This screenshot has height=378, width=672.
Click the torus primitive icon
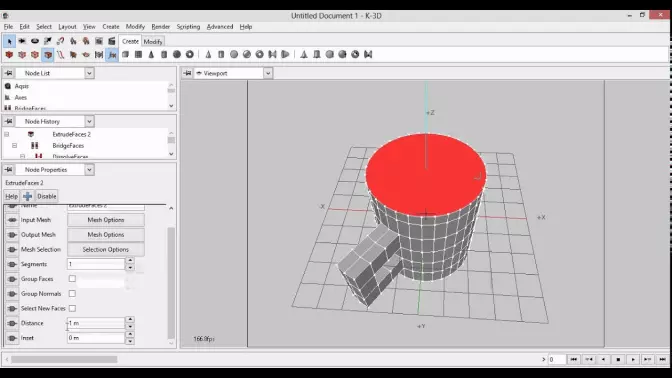pyautogui.click(x=189, y=54)
